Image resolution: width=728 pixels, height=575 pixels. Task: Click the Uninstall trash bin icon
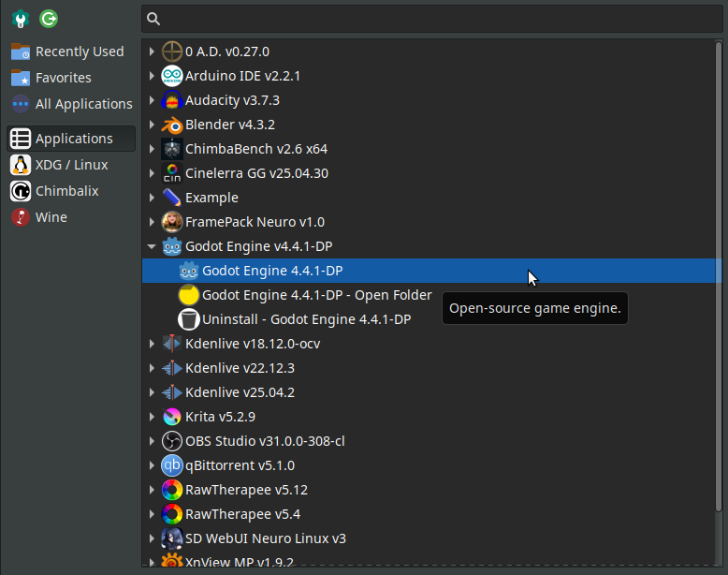click(x=188, y=319)
